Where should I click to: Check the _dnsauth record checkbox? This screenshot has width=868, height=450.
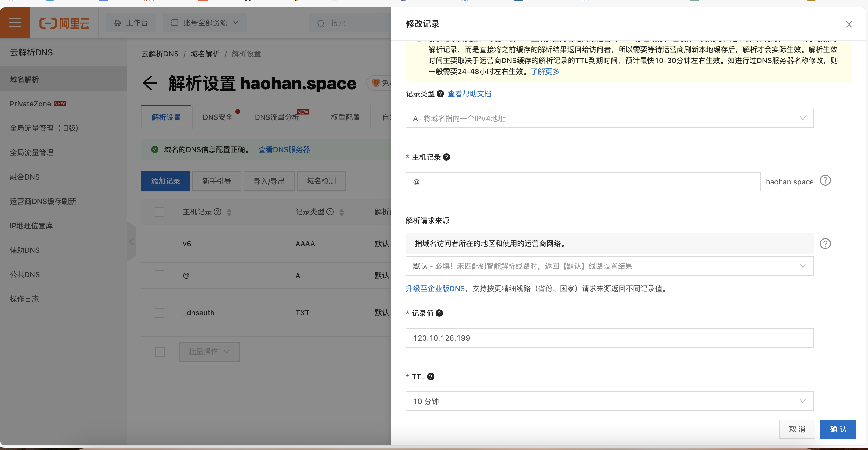coord(159,312)
